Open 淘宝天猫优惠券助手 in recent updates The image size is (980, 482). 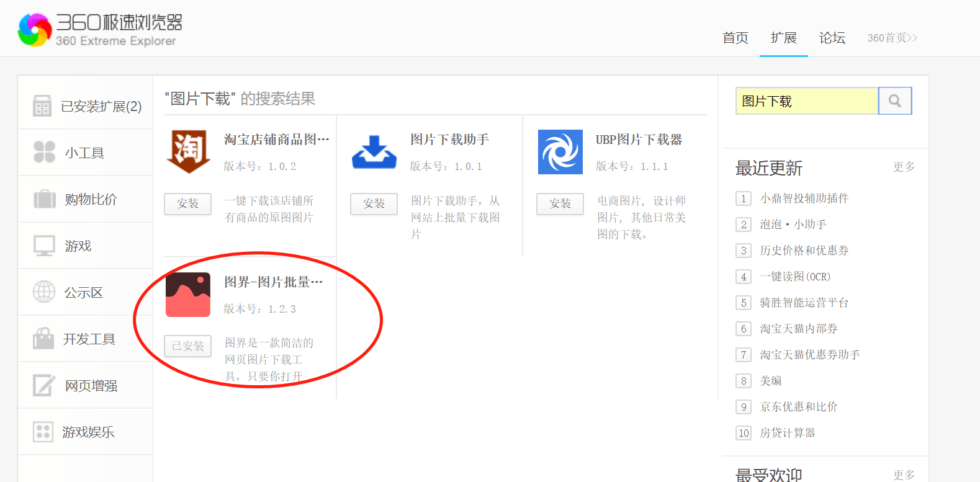click(810, 355)
